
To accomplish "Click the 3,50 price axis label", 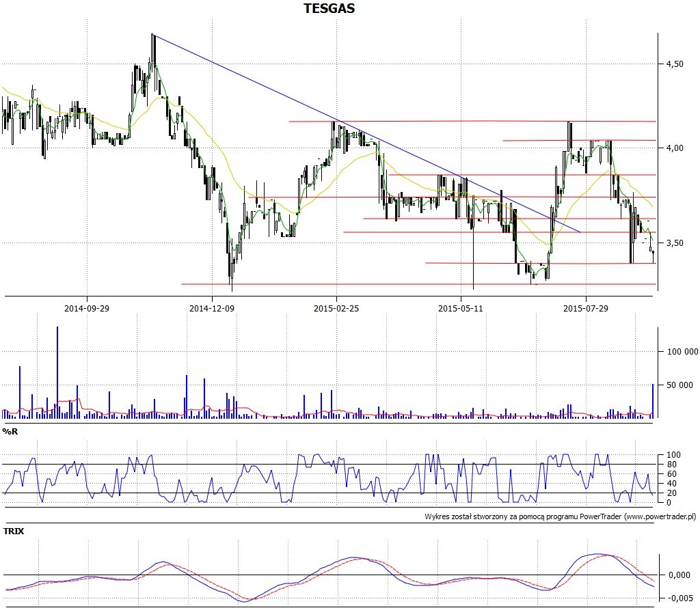I will [x=675, y=243].
